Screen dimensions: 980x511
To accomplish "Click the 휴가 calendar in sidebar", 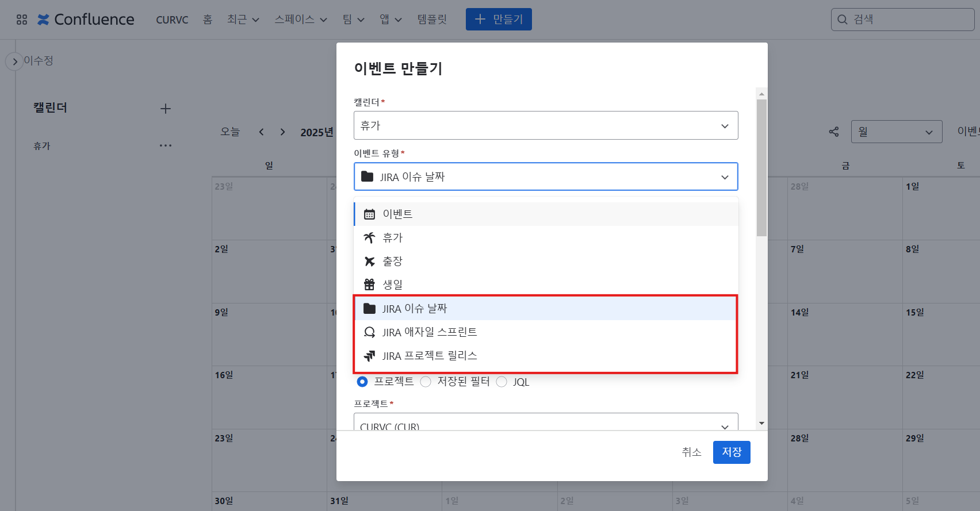I will click(x=42, y=146).
